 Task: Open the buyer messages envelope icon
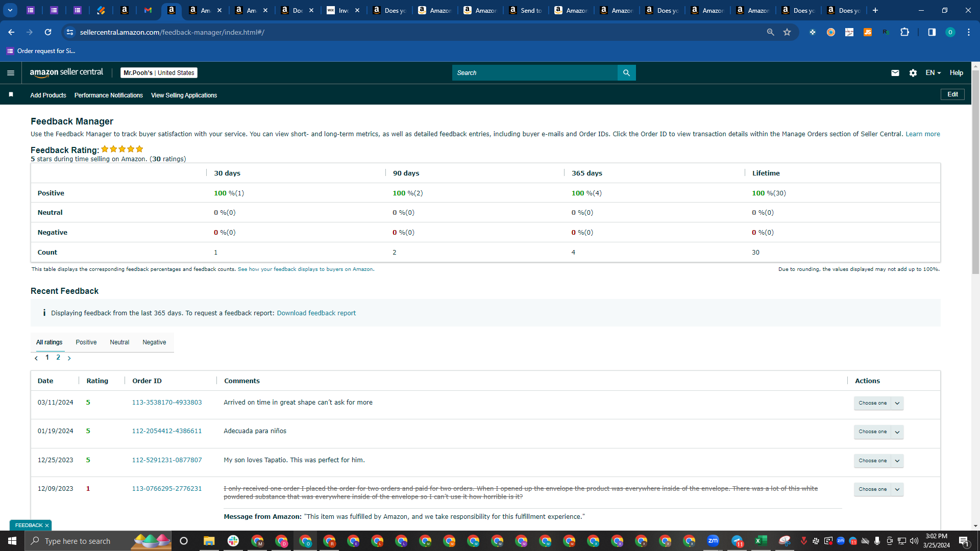(x=895, y=73)
